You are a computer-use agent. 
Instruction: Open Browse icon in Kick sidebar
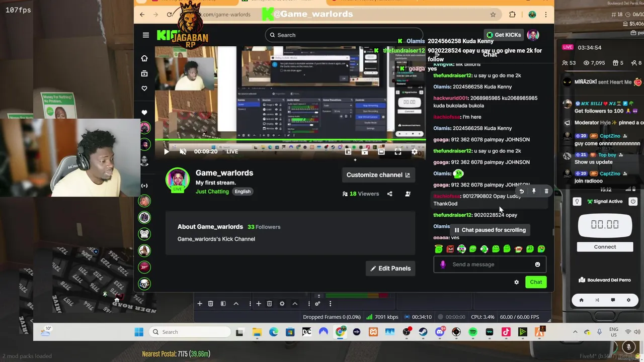click(x=144, y=73)
